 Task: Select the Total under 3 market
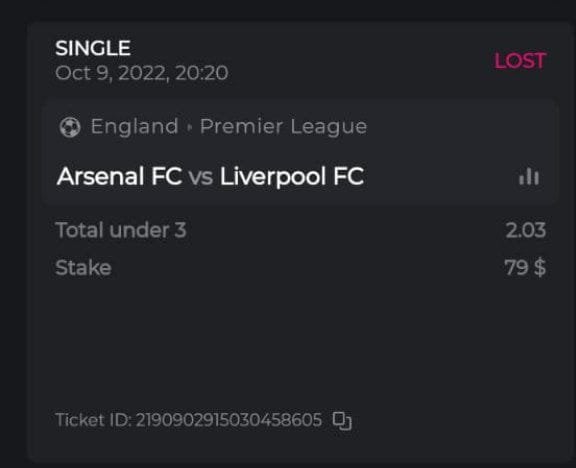click(x=121, y=230)
